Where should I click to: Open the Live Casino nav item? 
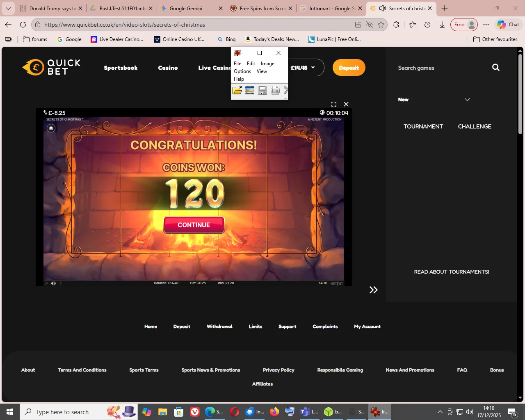[215, 68]
